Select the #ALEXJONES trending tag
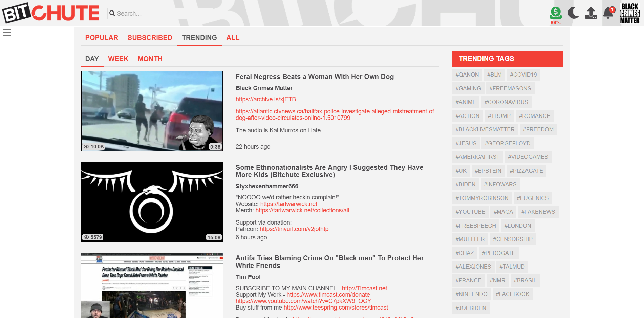This screenshot has width=644, height=318. (473, 267)
